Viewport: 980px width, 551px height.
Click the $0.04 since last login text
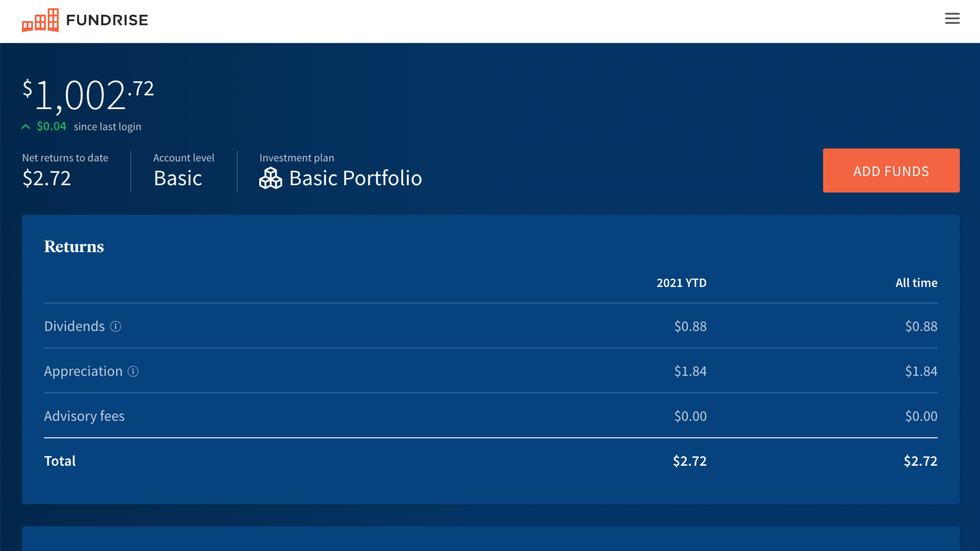(x=89, y=127)
